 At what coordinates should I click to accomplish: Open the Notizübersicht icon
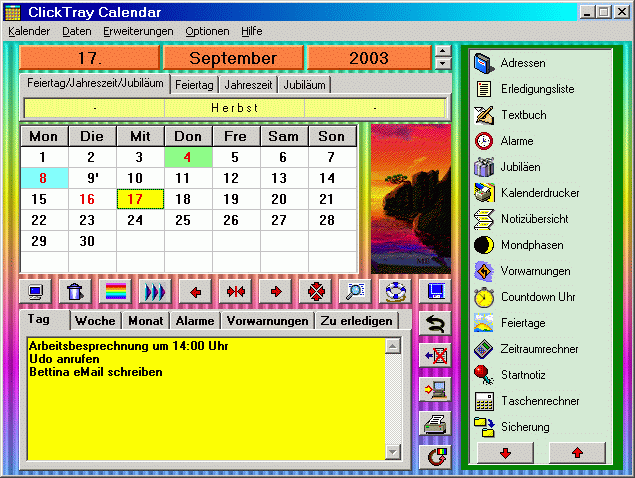(484, 219)
